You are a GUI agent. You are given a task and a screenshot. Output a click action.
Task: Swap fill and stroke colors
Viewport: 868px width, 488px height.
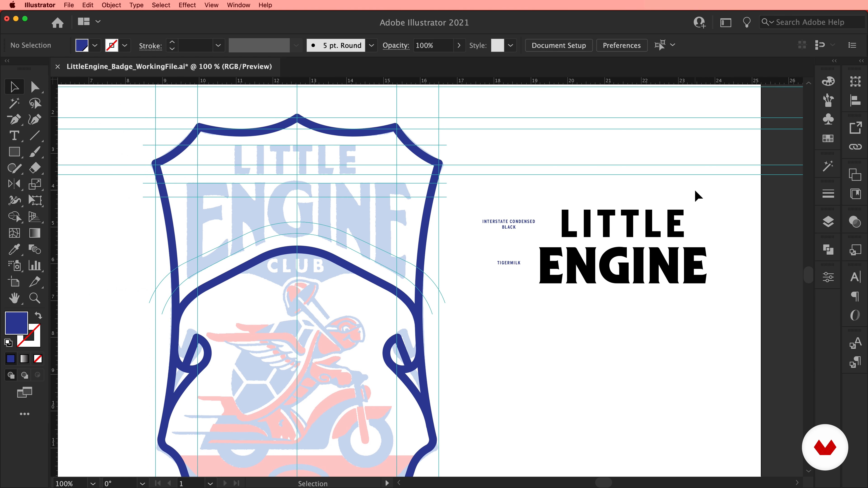click(x=38, y=316)
